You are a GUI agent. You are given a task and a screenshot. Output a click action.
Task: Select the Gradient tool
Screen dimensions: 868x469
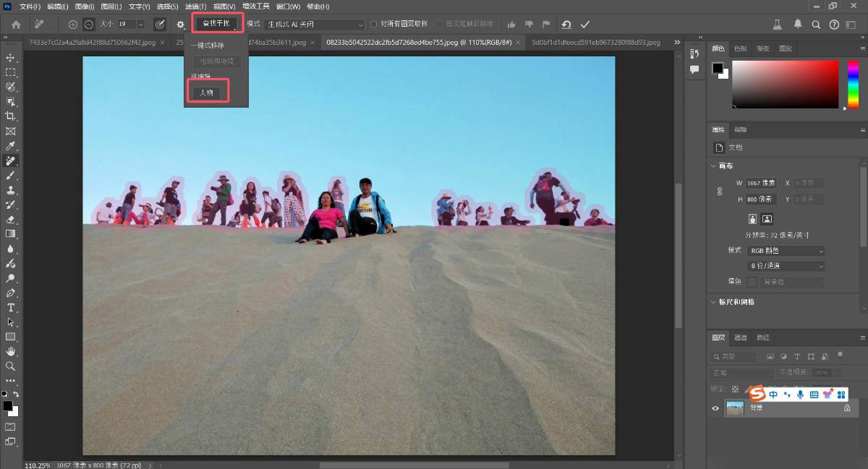(10, 234)
